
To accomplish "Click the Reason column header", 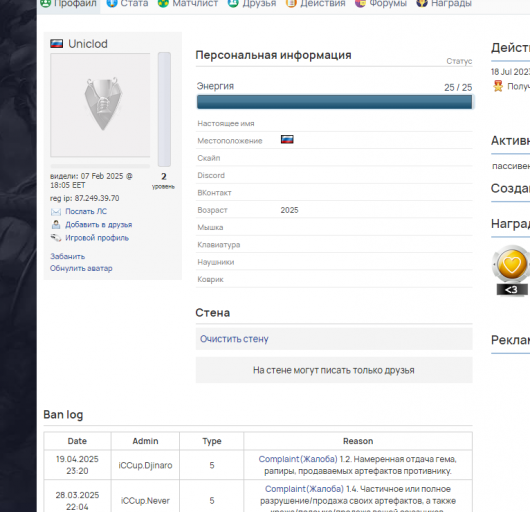I will coord(358,441).
